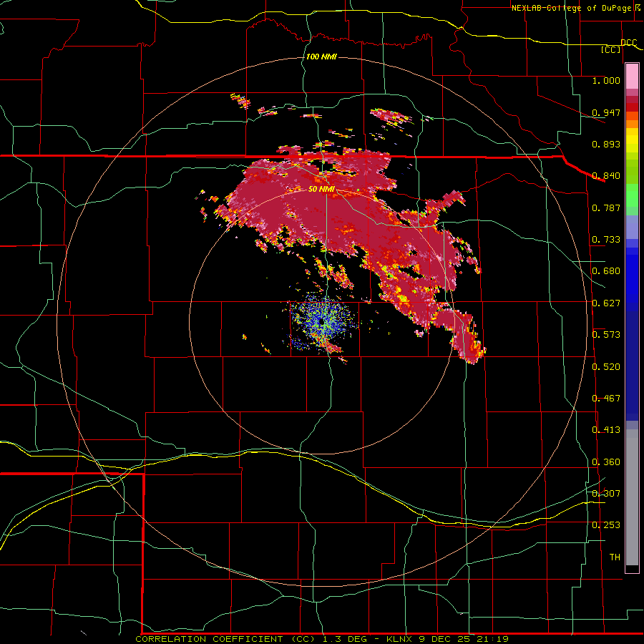Select the 0.360 scale value
This screenshot has width=644, height=644.
pyautogui.click(x=606, y=462)
